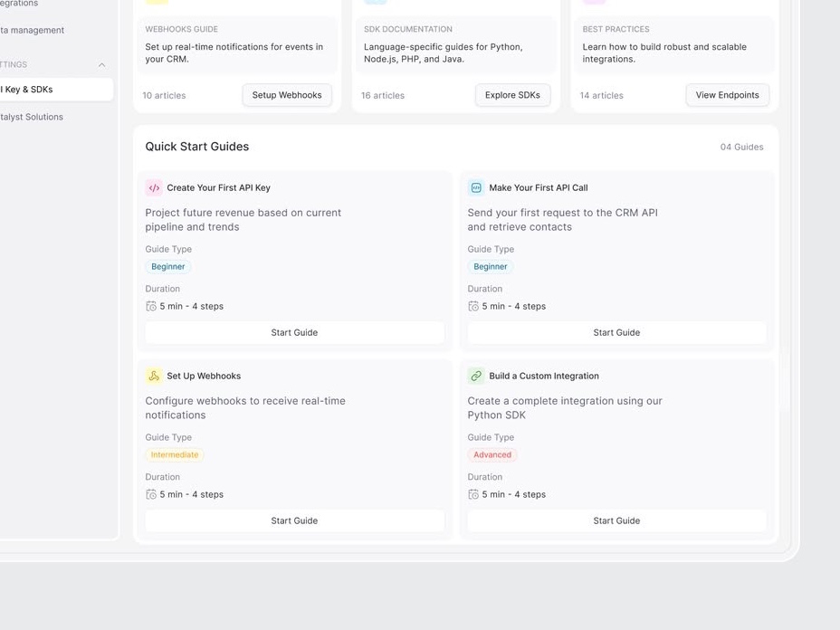The height and width of the screenshot is (630, 840).
Task: Start Guide for Make Your First API Call
Action: tap(616, 333)
